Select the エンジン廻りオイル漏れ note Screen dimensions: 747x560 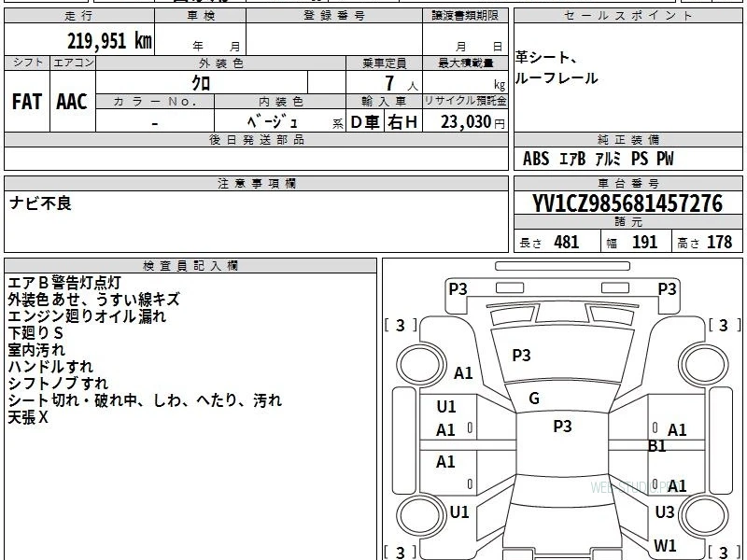87,316
